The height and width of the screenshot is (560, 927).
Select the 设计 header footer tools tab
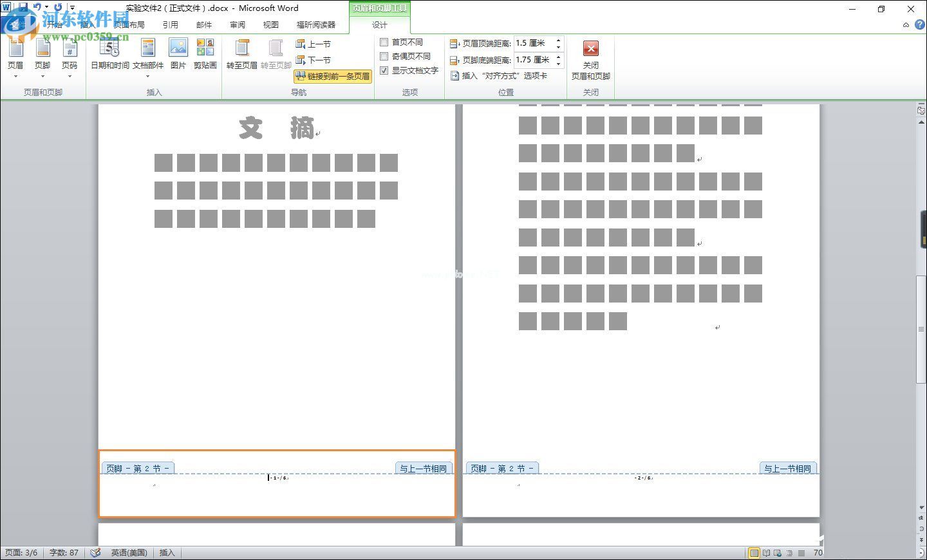(x=380, y=24)
